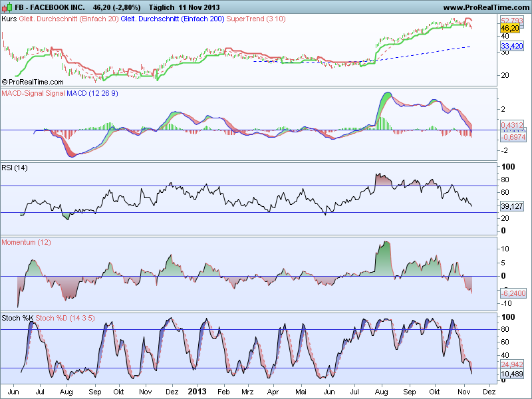The height and width of the screenshot is (399, 532).
Task: Select the Stoch %D (14 3 5) legend
Action: (65, 318)
